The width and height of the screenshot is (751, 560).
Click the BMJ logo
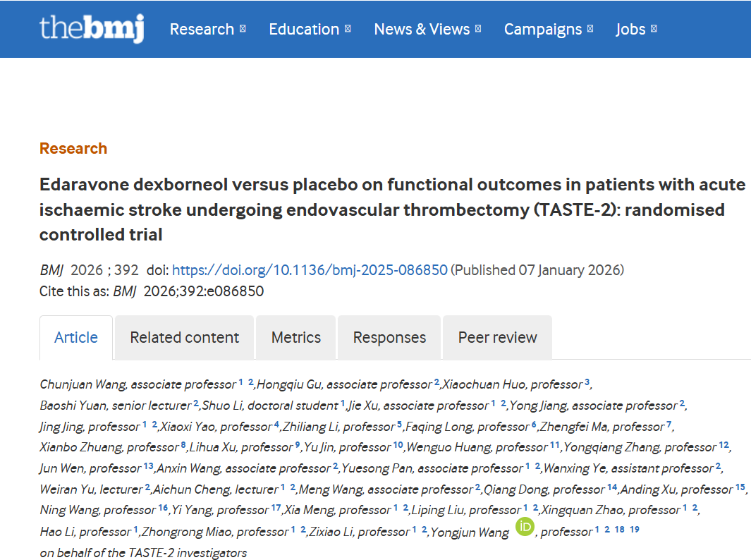92,29
